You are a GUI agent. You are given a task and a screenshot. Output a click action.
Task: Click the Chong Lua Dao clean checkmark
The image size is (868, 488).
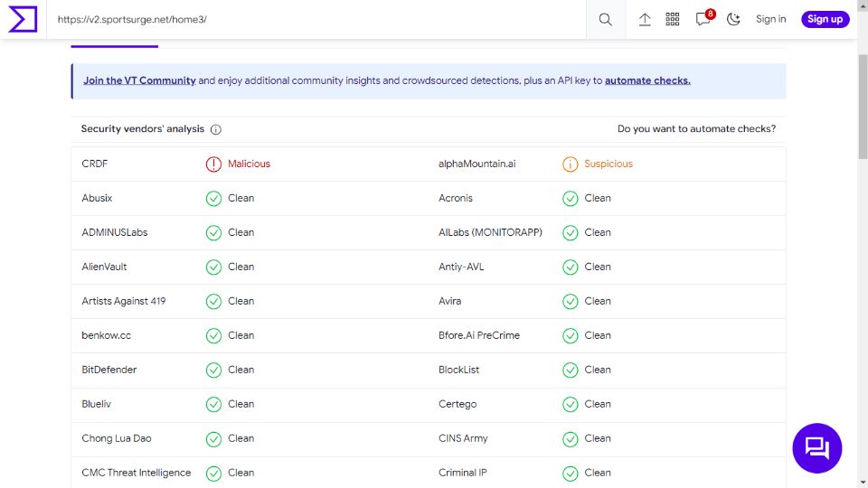213,439
